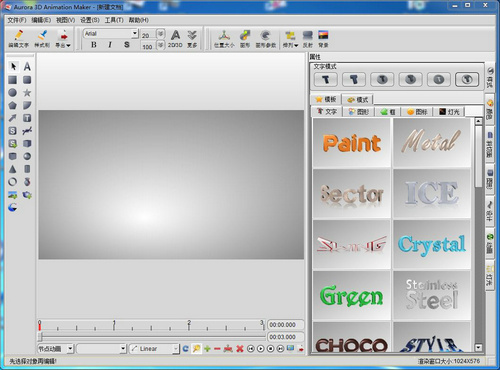
Task: Pick the circle shape tool
Action: 13,93
